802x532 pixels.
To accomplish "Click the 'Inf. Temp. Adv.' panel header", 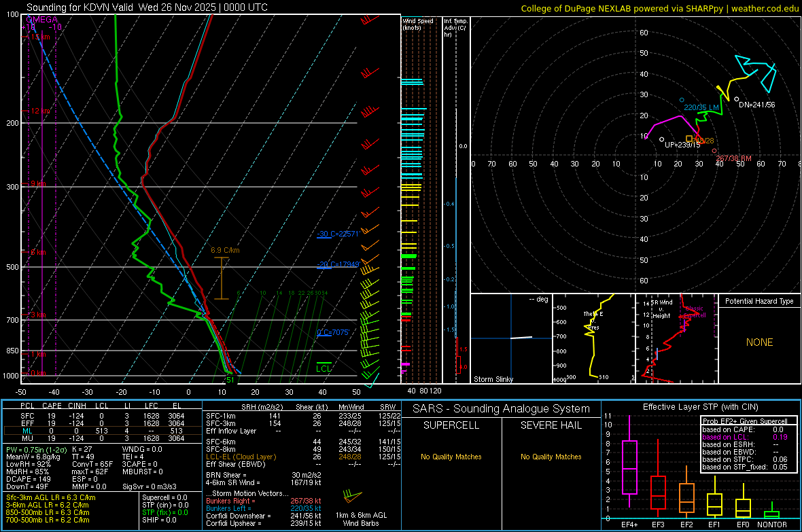I will 455,28.
